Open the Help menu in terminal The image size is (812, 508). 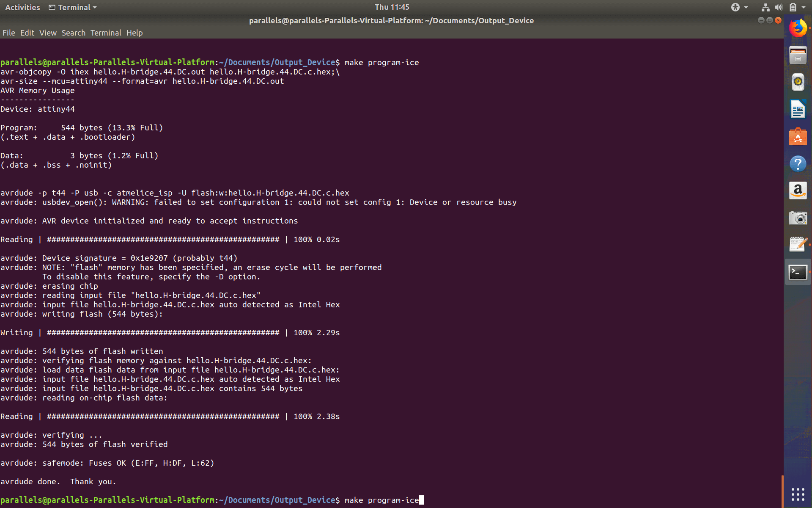click(134, 33)
